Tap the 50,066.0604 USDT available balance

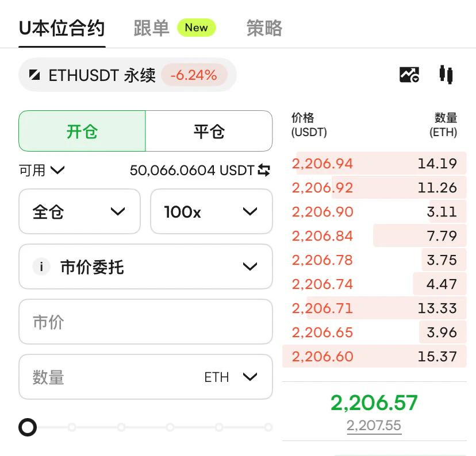pyautogui.click(x=192, y=170)
